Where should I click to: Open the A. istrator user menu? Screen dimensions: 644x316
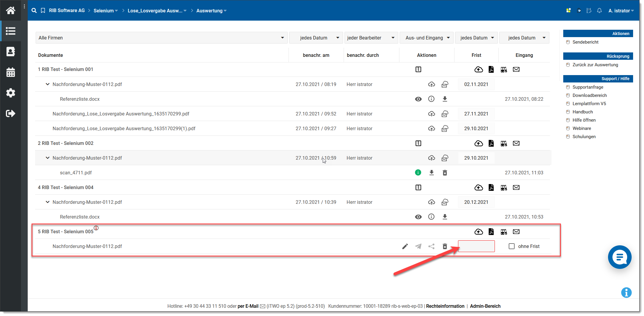[621, 11]
